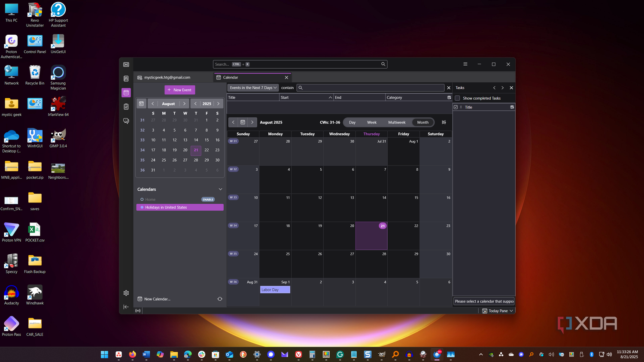This screenshot has width=644, height=362.
Task: Open the Today Pane dropdown
Action: point(498,311)
